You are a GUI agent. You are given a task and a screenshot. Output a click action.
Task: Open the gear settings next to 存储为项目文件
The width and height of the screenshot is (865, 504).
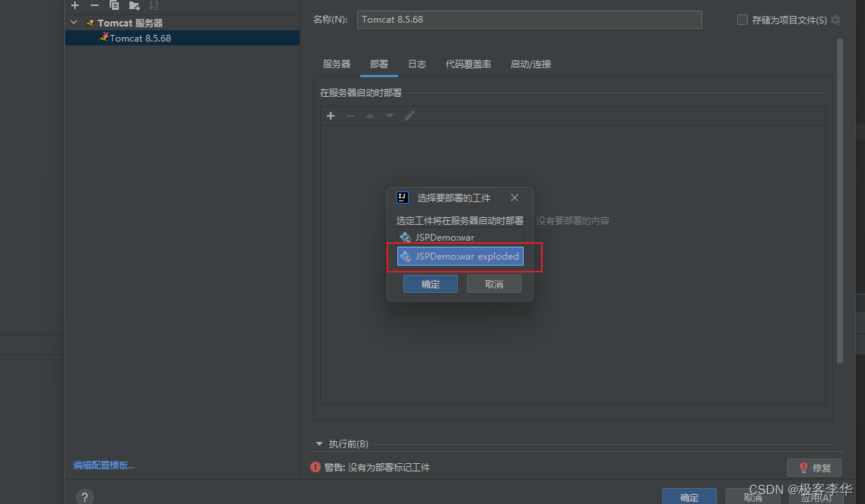(835, 20)
